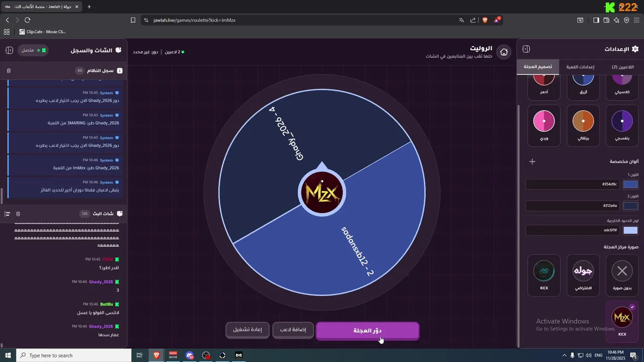Open the outer border color swatch
Image resolution: width=644 pixels, height=362 pixels.
(630, 230)
